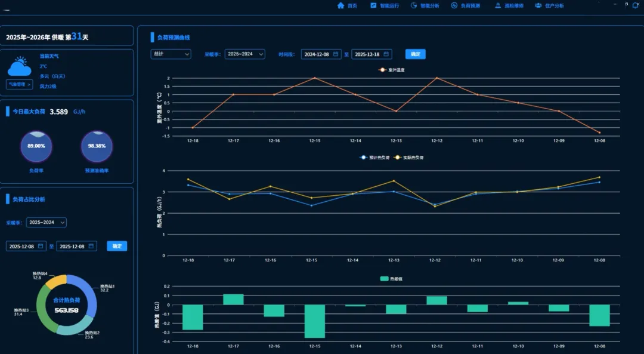Click the 3.589 今日最大负荷 value
The height and width of the screenshot is (354, 644).
(58, 112)
